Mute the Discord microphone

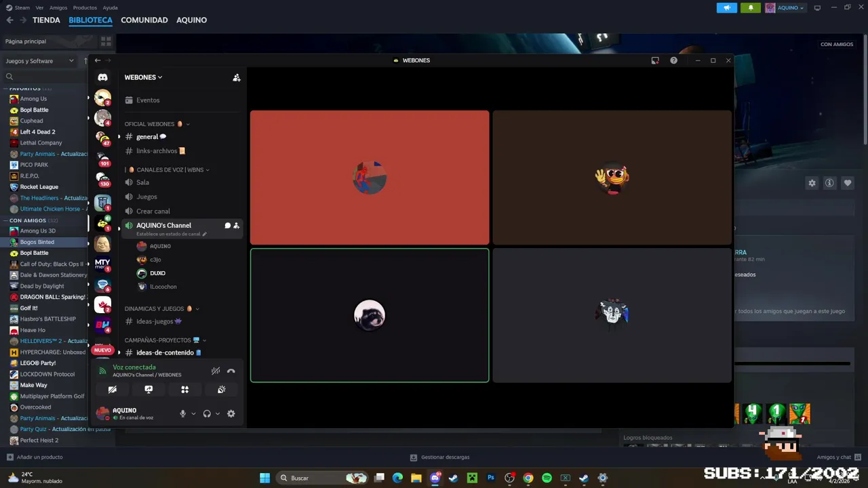coord(182,413)
